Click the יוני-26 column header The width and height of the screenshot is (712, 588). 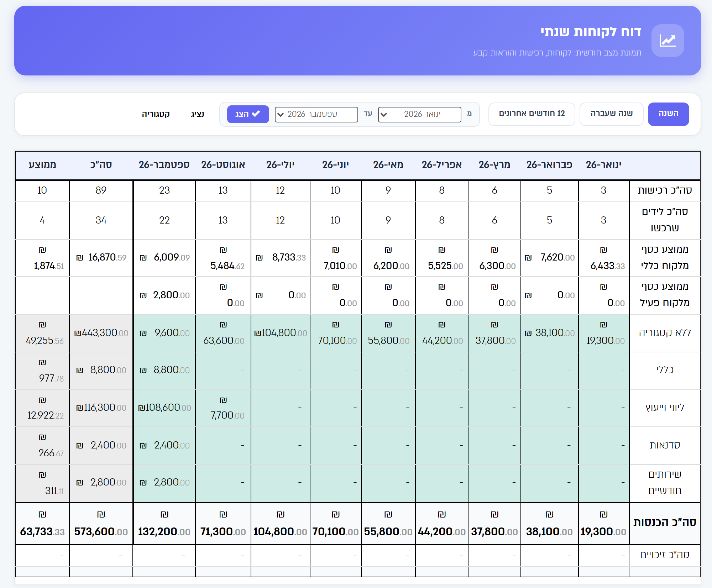click(x=335, y=165)
